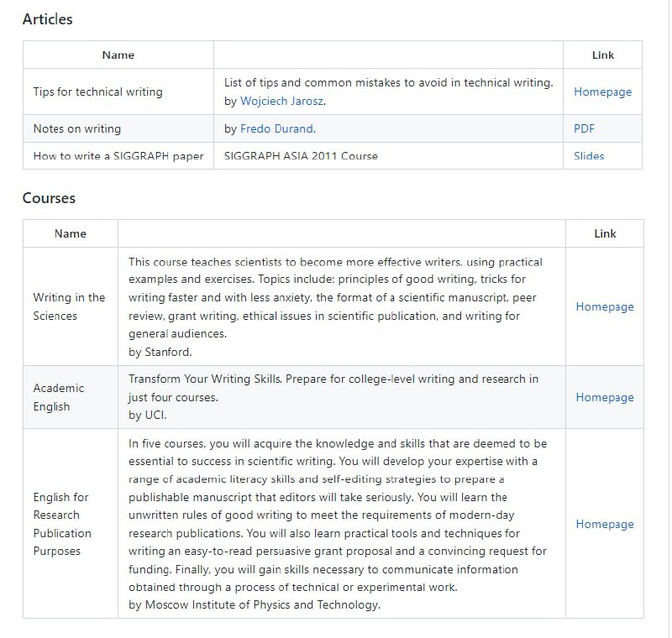Click the "SIGGRAPH ASIA 2011 Course" description text
Viewport: 672px width, 638px height.
point(301,156)
